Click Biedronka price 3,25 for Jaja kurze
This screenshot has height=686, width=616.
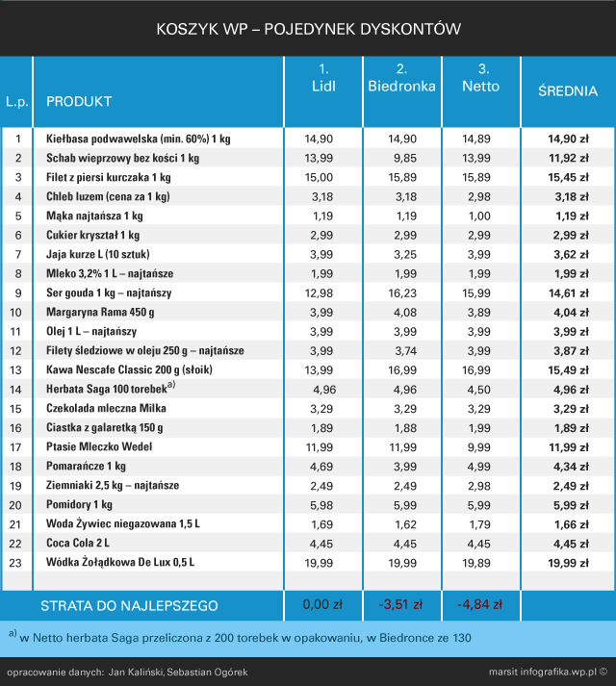[405, 254]
